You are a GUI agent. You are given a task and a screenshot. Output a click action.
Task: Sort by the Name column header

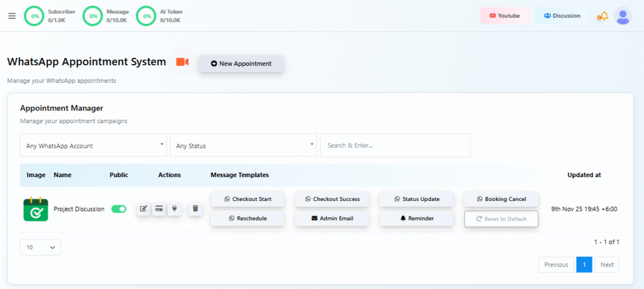tap(62, 175)
